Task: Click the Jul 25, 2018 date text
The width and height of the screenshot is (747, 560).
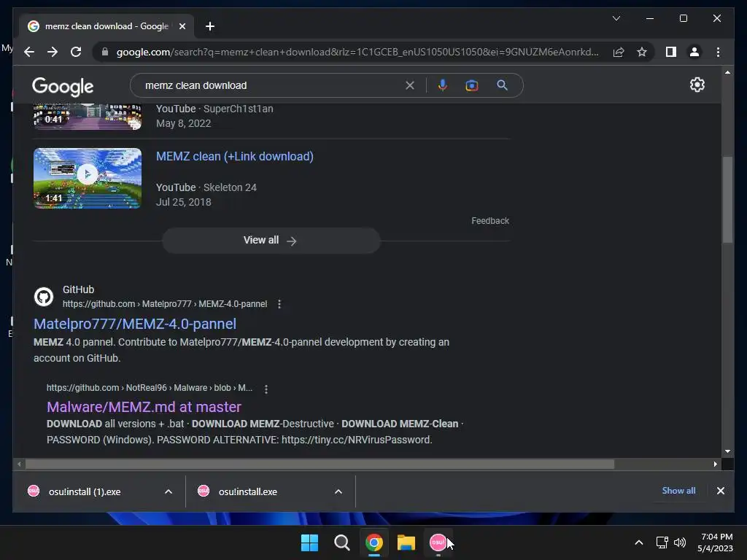Action: (x=183, y=202)
